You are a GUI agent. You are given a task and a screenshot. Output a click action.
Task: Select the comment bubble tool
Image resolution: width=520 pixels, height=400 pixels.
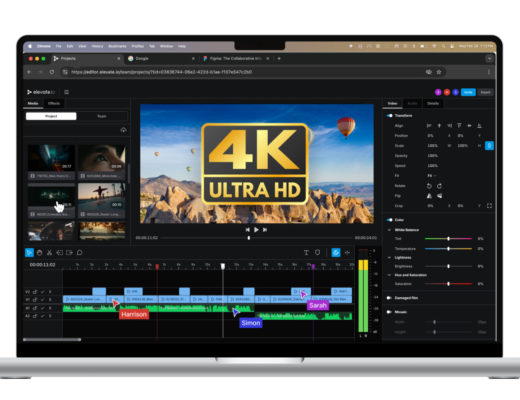pyautogui.click(x=79, y=253)
